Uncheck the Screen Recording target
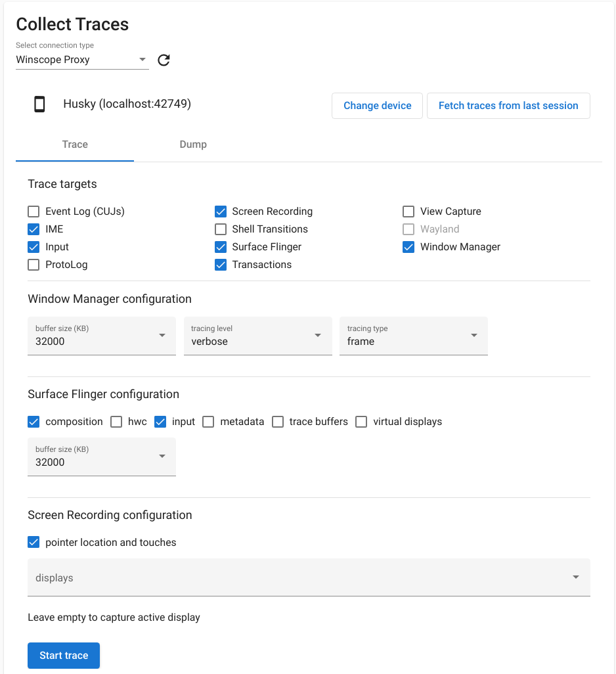Screen dimensions: 616x674 [x=221, y=212]
